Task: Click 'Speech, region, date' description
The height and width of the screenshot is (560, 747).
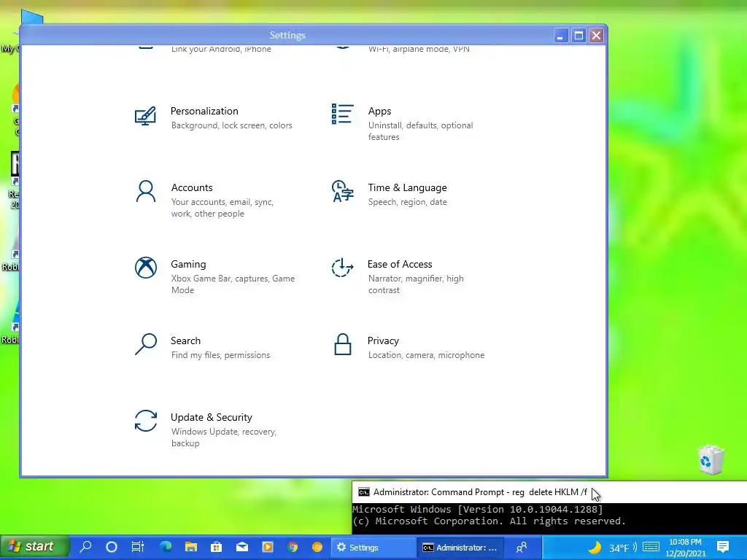Action: (x=408, y=202)
